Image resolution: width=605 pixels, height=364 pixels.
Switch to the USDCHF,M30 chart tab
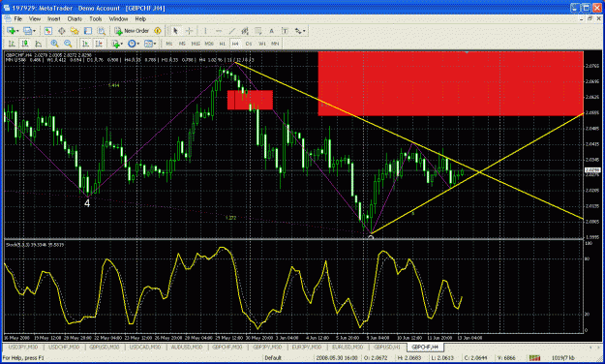click(64, 347)
